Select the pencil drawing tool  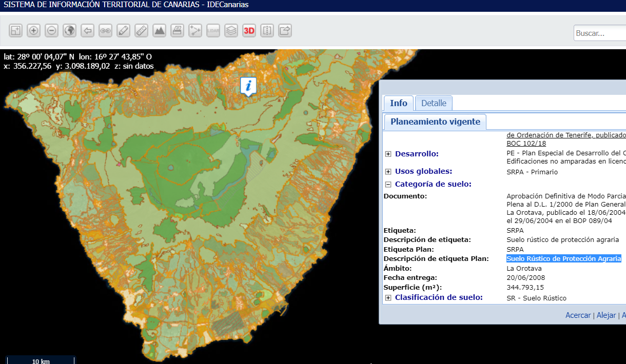coord(123,31)
